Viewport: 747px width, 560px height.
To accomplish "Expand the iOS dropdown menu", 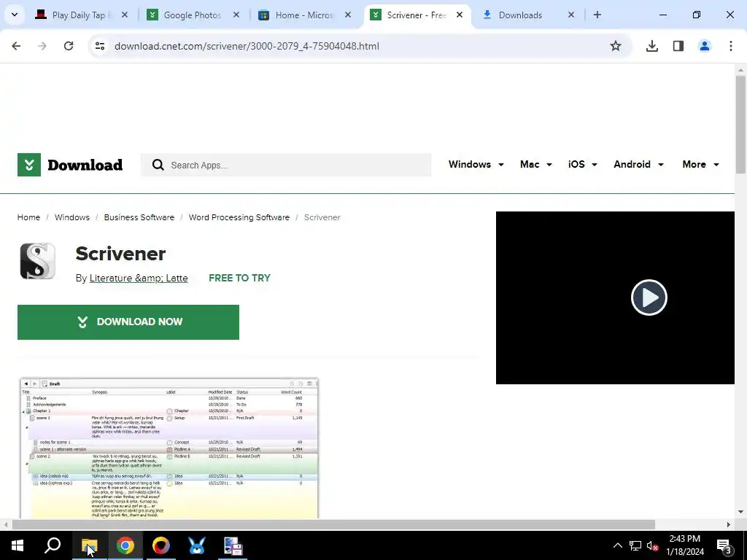I will pos(582,164).
